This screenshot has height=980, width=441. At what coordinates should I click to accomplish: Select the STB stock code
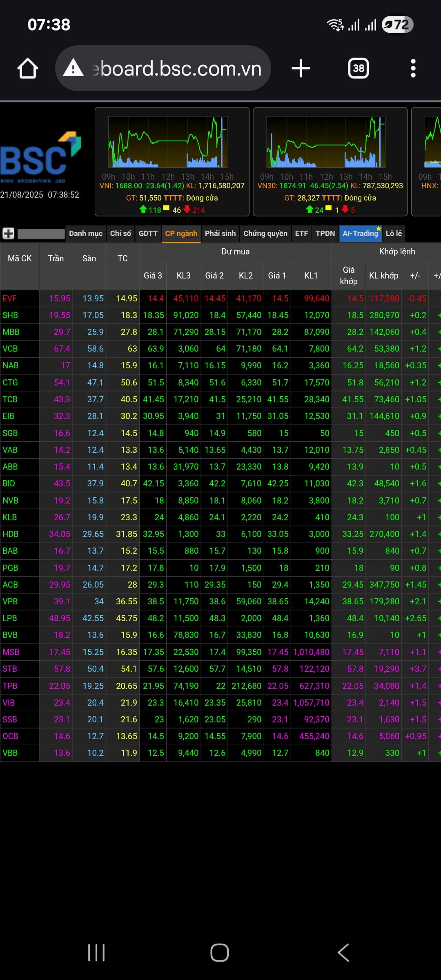pyautogui.click(x=10, y=669)
